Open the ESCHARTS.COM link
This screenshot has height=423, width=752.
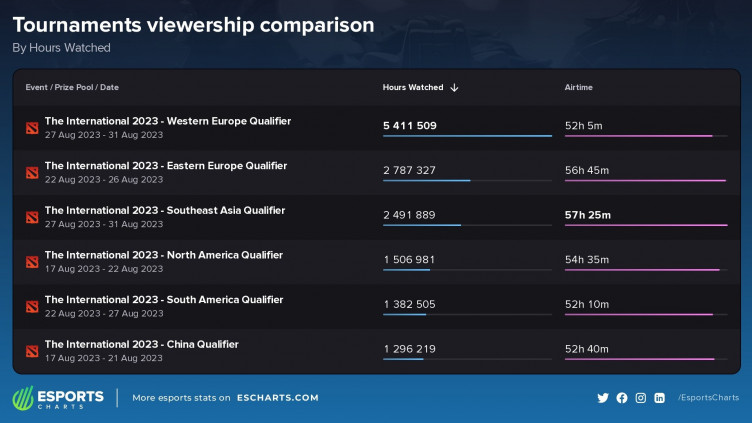[x=277, y=398]
